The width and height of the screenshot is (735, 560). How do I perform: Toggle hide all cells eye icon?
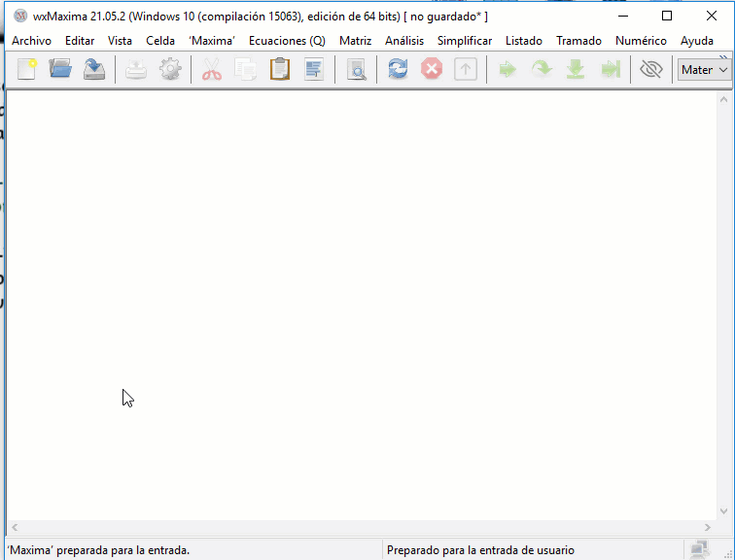click(x=651, y=69)
